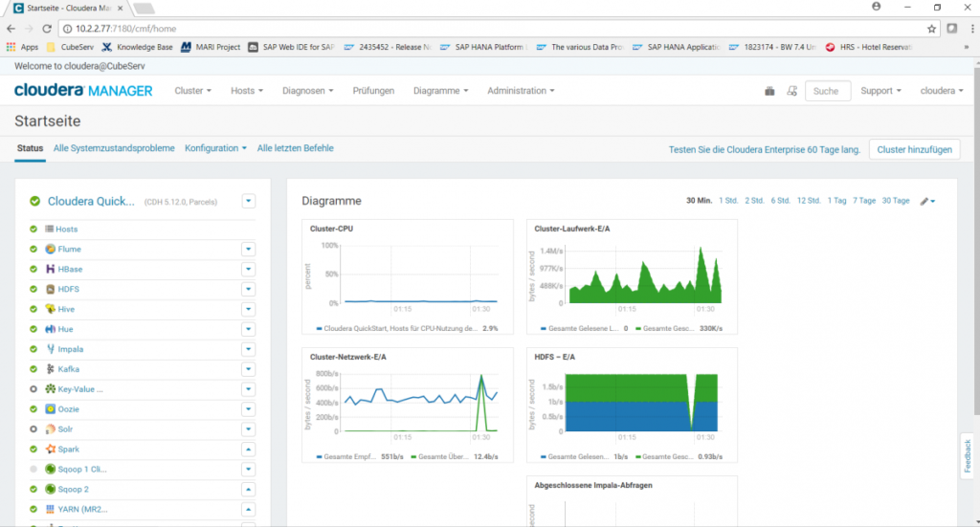Image resolution: width=980 pixels, height=527 pixels.
Task: Click the Impala service icon
Action: [x=50, y=349]
